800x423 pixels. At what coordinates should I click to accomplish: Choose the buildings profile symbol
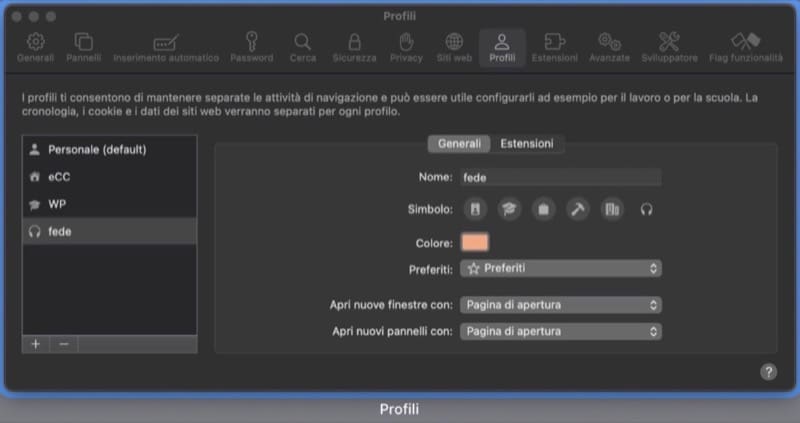(612, 209)
